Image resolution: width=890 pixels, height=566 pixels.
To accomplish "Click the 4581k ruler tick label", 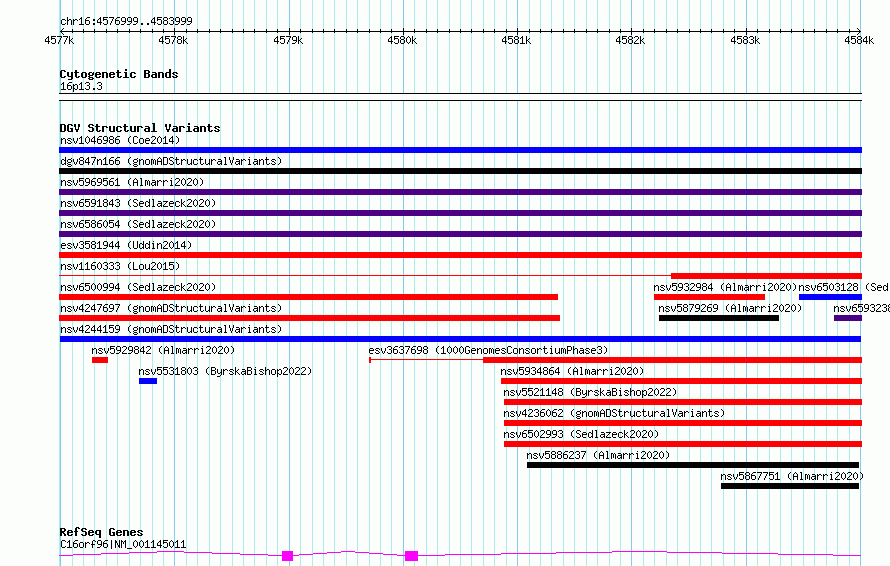I will pos(516,40).
